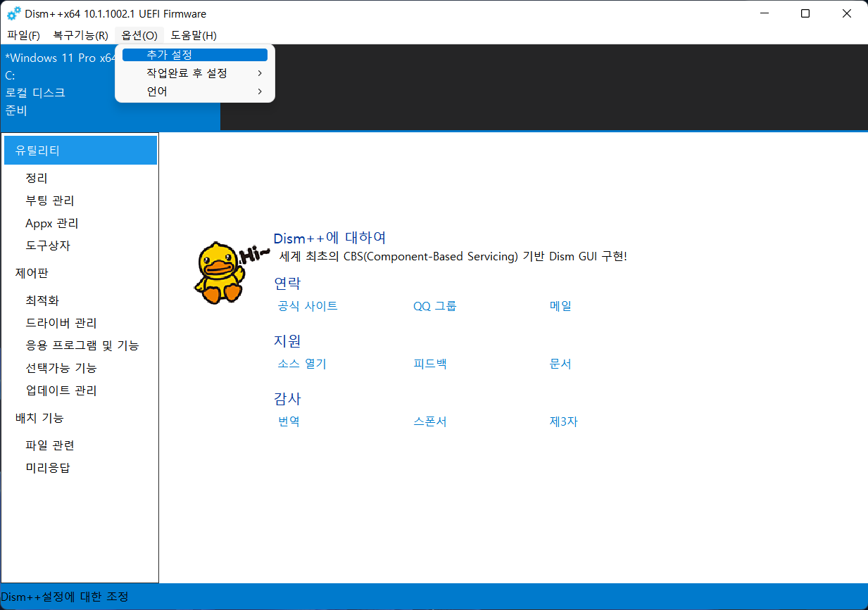Close the Dism++ window
This screenshot has width=868, height=610.
[847, 13]
